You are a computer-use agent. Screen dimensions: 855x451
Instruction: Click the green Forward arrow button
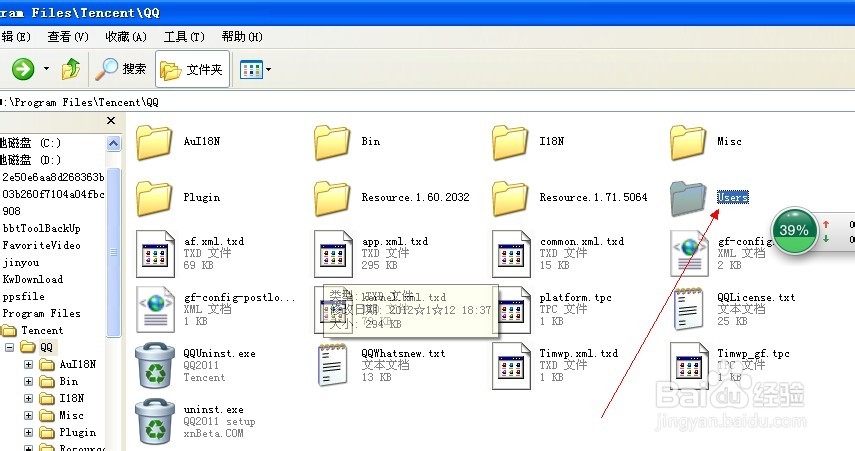click(x=23, y=69)
